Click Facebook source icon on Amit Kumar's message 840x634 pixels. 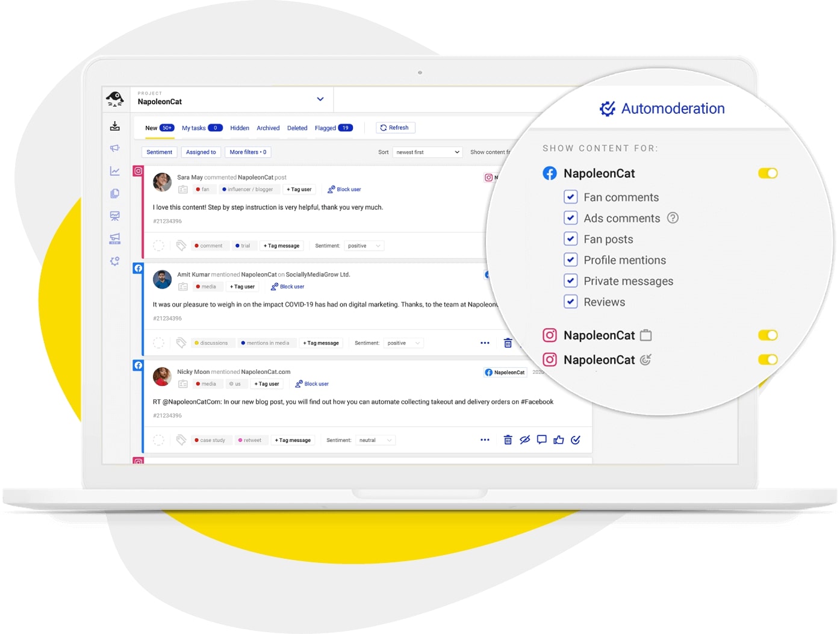pyautogui.click(x=138, y=269)
